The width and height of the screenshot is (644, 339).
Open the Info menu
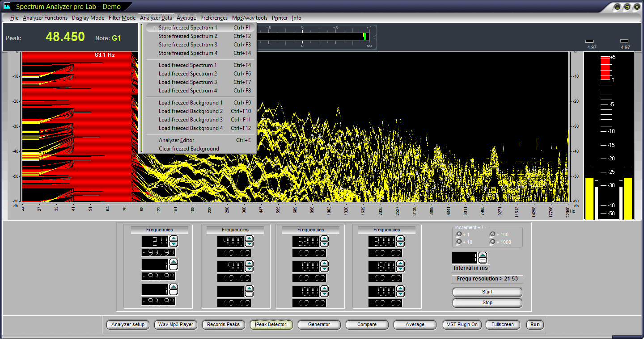pyautogui.click(x=297, y=18)
